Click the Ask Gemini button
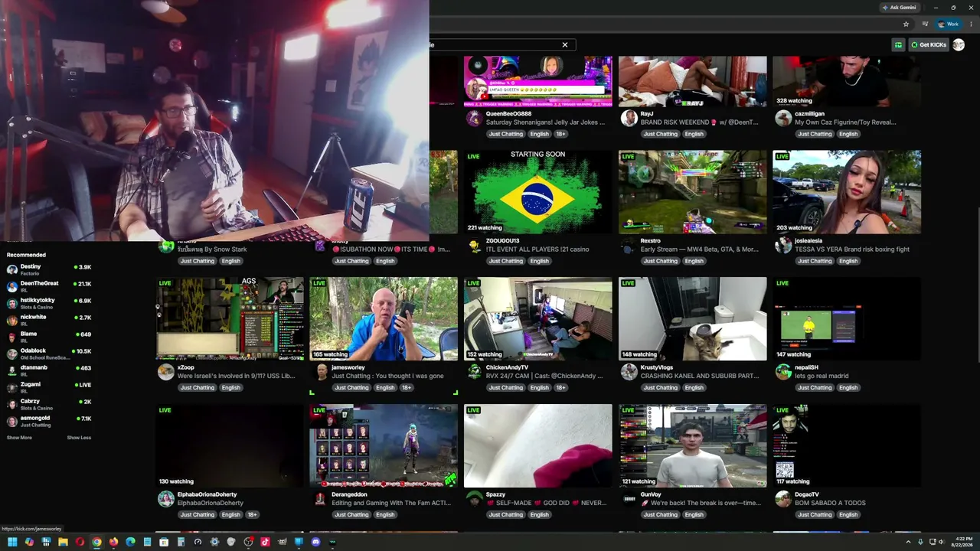The image size is (980, 551). coord(899,8)
